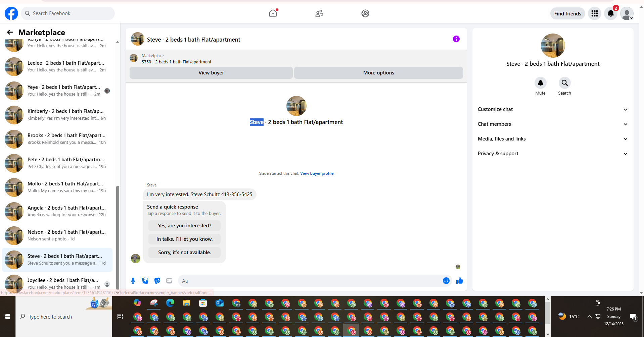Expand Privacy & support section
The image size is (644, 337).
553,154
